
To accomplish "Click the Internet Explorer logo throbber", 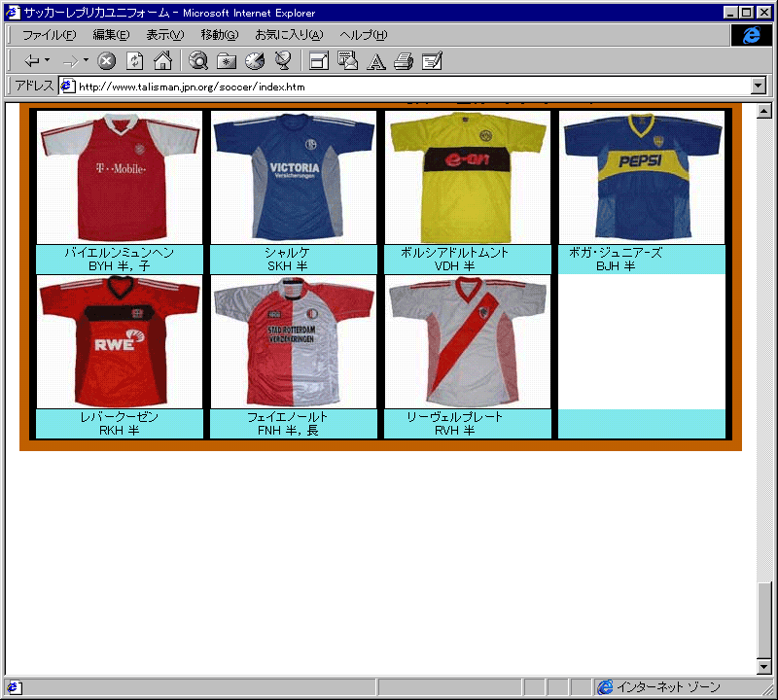I will pos(751,35).
